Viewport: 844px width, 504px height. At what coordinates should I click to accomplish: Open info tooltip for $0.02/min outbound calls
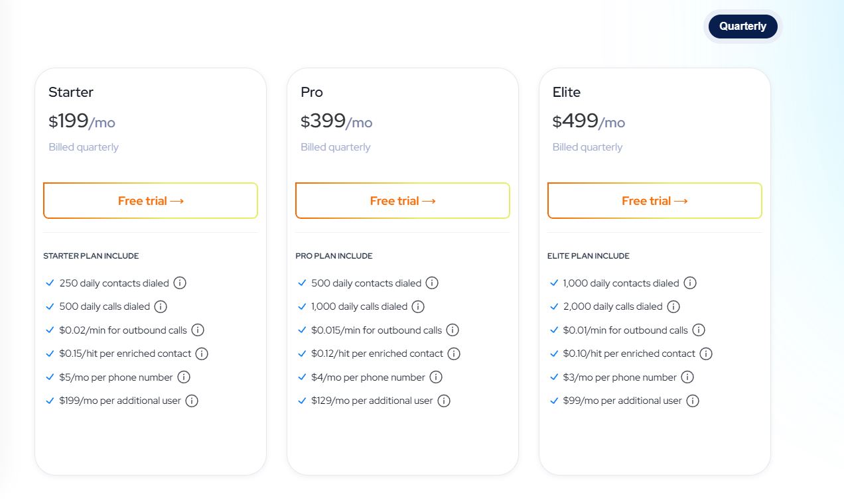tap(198, 330)
